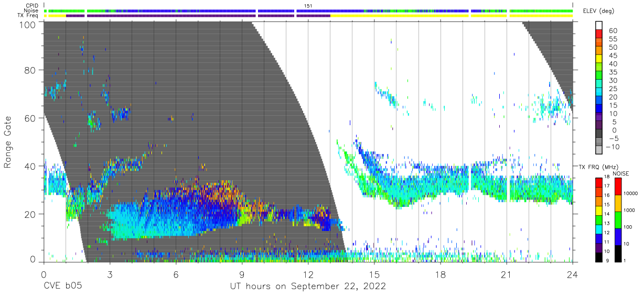This screenshot has height=297, width=644.
Task: Click the black 1–10 noise swatch
Action: point(617,253)
